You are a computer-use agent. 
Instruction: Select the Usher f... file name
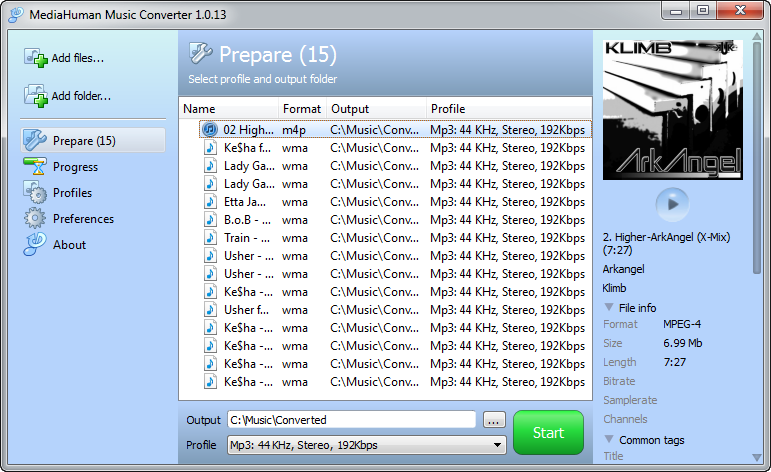click(246, 310)
